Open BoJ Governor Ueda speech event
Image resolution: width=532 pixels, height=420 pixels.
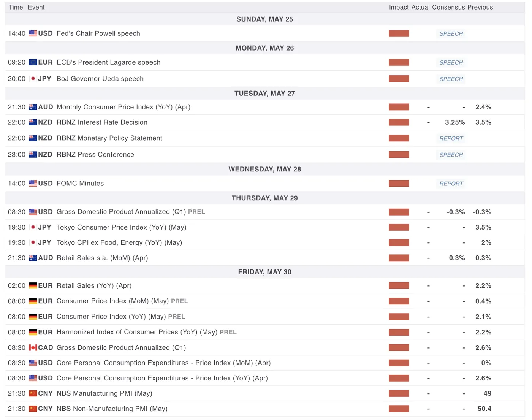(100, 79)
